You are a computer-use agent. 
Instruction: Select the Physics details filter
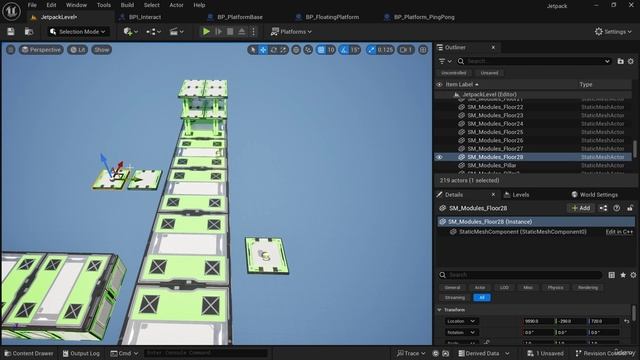click(555, 287)
